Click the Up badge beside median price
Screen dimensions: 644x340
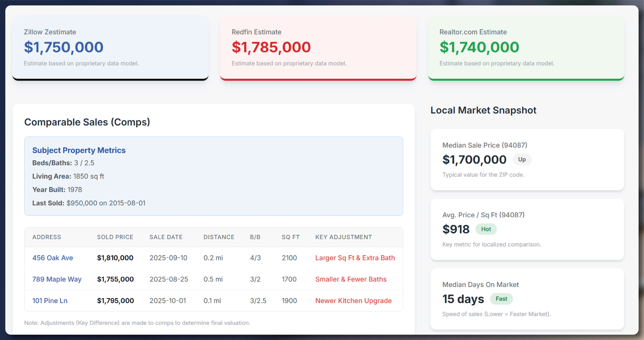[522, 159]
